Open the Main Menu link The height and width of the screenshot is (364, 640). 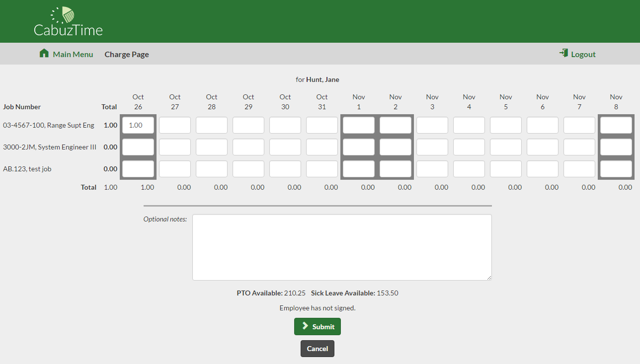click(x=73, y=55)
